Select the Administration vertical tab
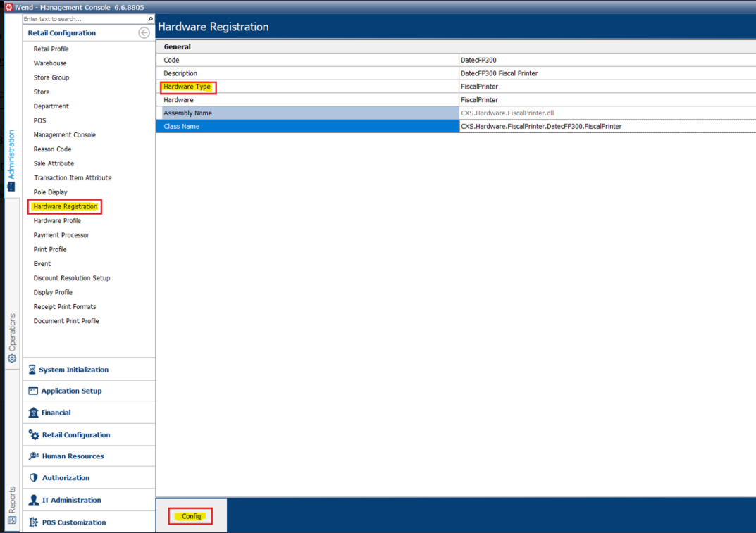Viewport: 756px width, 533px height. tap(11, 160)
